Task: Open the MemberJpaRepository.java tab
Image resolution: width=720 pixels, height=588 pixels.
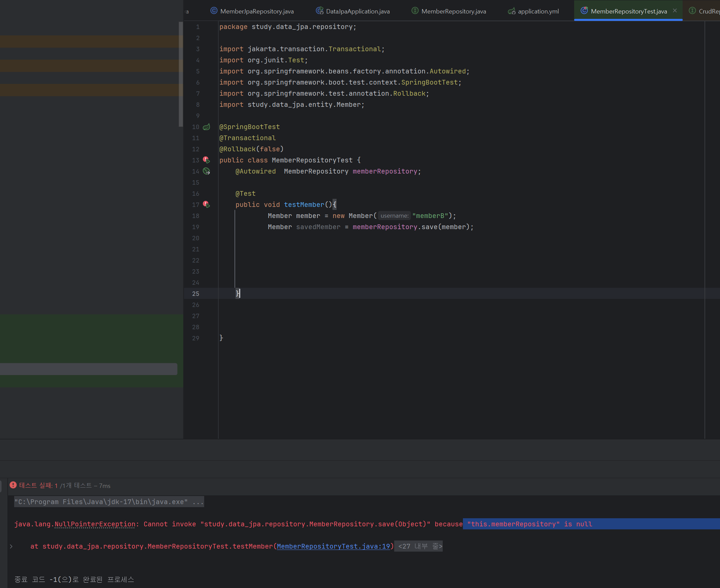Action: click(252, 11)
